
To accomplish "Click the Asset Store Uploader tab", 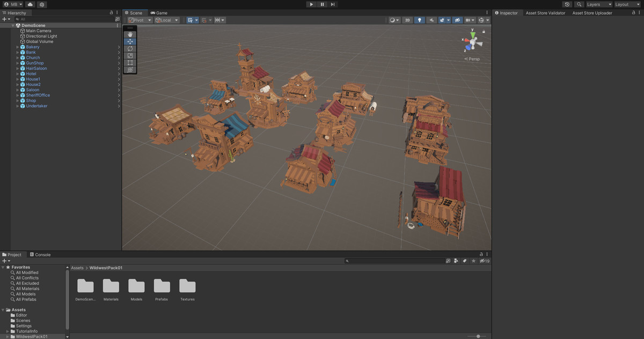I will [x=591, y=12].
